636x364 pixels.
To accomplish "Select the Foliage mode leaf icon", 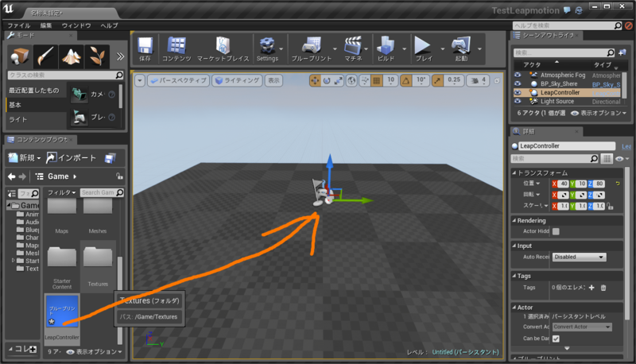I will coord(97,56).
